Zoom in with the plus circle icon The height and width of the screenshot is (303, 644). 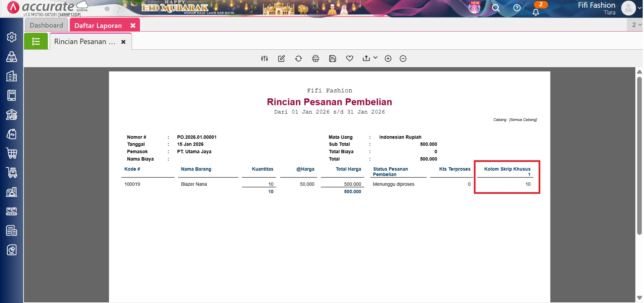[x=388, y=59]
